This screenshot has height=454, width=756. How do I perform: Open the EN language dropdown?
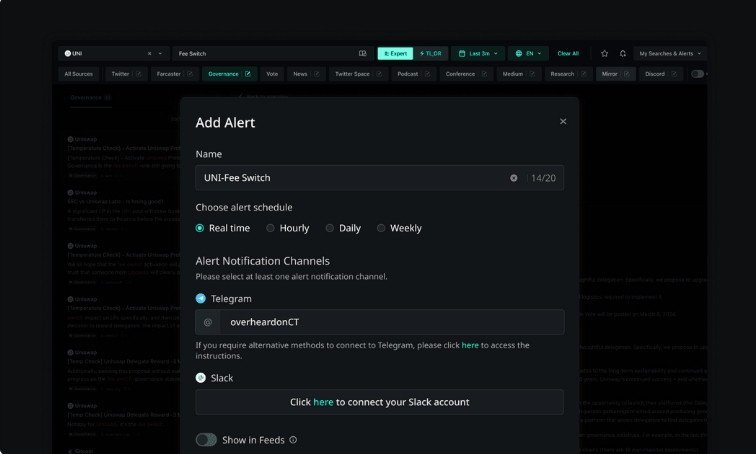528,53
